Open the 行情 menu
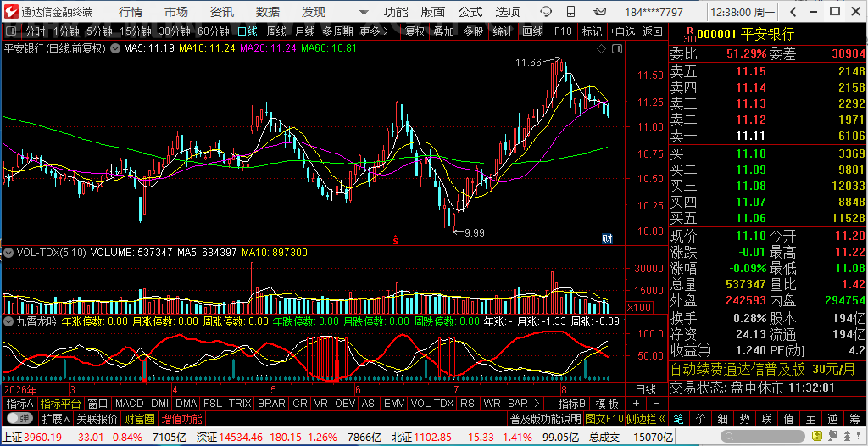This screenshot has width=868, height=446. (130, 12)
